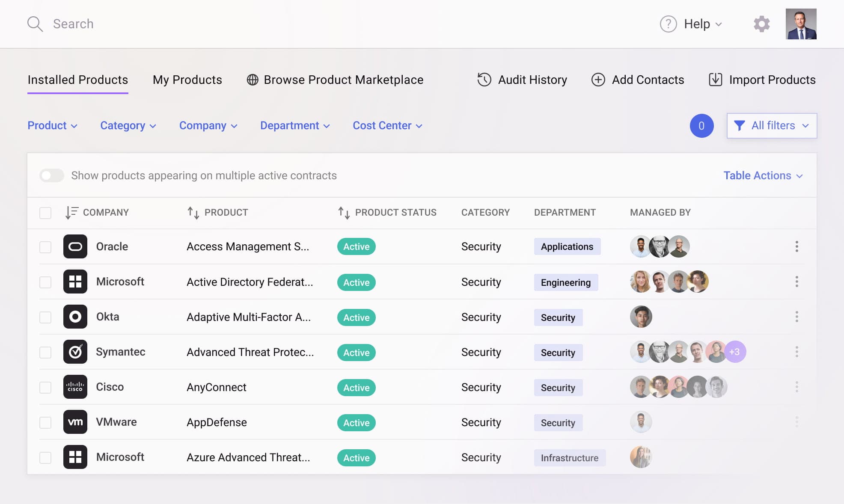Click the globe icon for Product Marketplace
The width and height of the screenshot is (844, 504).
coord(253,80)
